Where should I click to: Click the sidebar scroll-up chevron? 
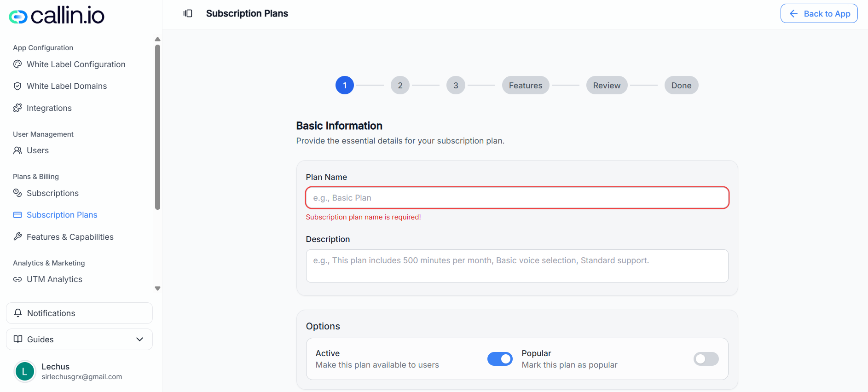(x=157, y=39)
